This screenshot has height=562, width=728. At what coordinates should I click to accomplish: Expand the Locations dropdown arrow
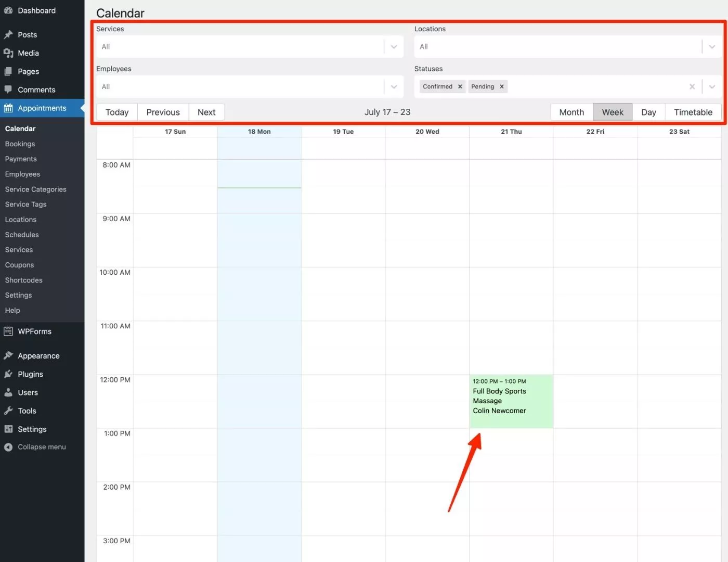pyautogui.click(x=712, y=47)
